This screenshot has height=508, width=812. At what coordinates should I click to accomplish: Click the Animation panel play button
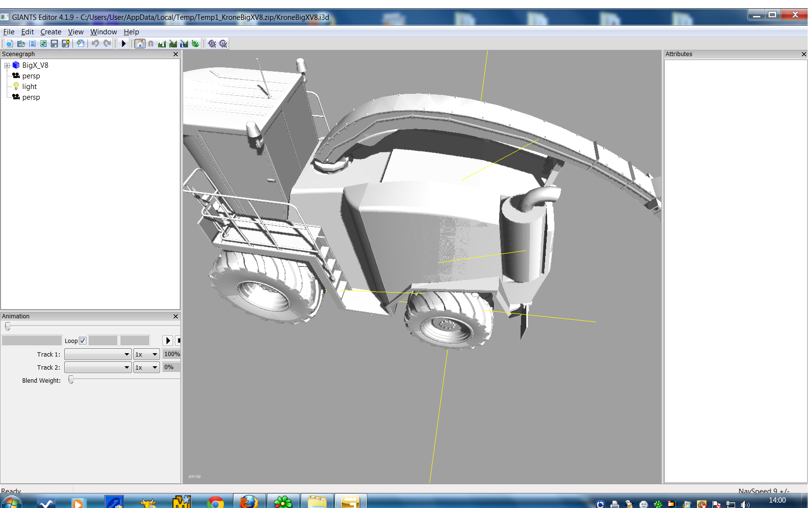168,341
